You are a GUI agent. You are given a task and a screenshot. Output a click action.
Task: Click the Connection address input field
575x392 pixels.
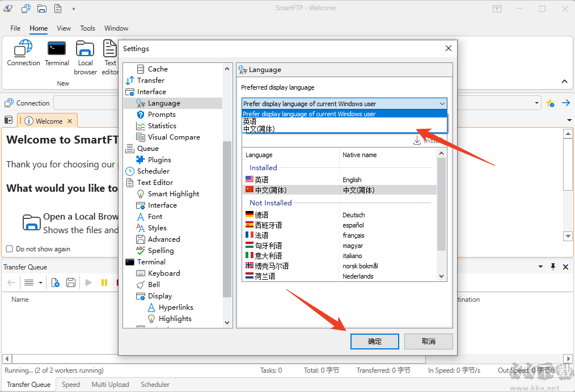297,103
